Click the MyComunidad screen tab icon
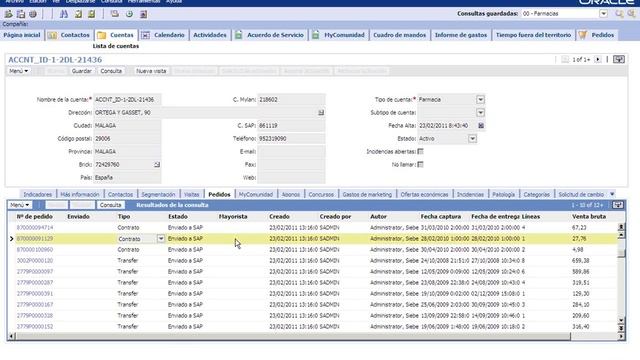640x360 pixels. [316, 35]
